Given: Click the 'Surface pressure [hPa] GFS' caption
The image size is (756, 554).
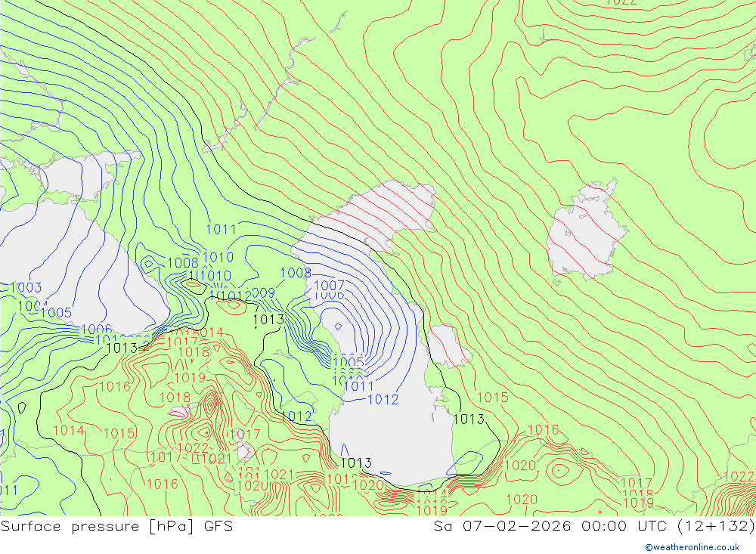Looking at the screenshot, I should (x=116, y=526).
